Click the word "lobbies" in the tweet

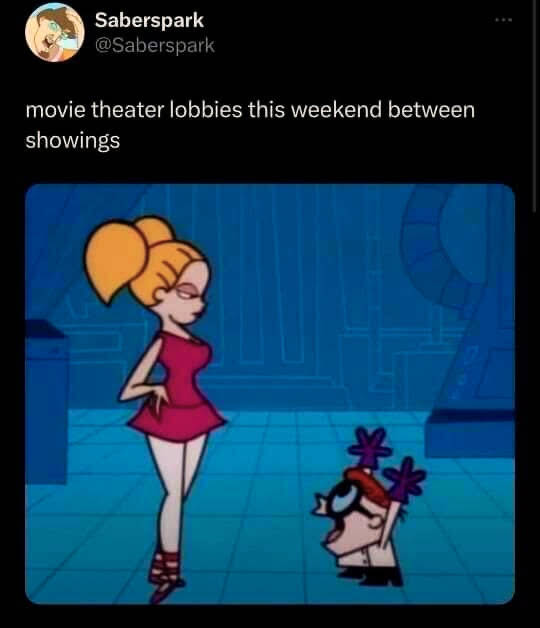click(206, 110)
